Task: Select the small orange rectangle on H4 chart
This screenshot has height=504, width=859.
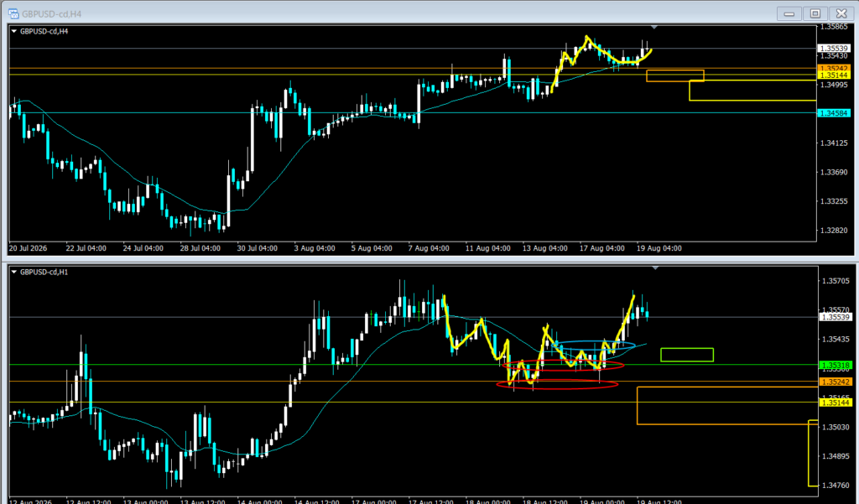Action: pyautogui.click(x=675, y=75)
